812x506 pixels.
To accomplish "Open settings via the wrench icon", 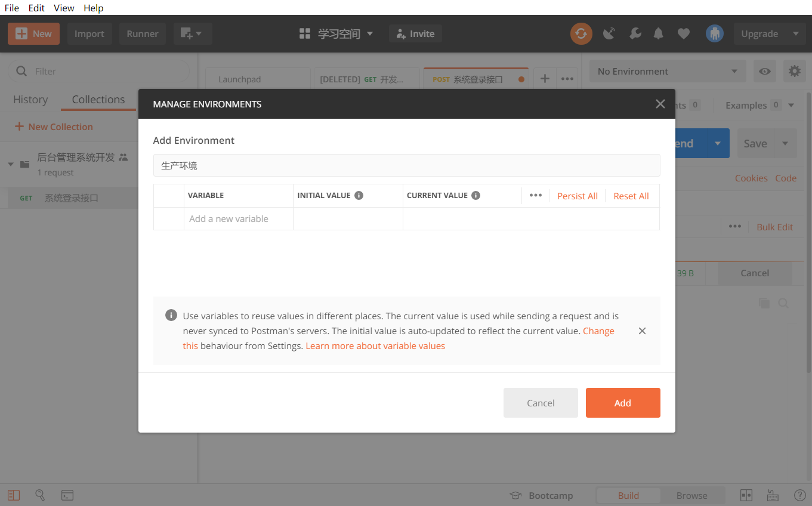I will [x=635, y=34].
